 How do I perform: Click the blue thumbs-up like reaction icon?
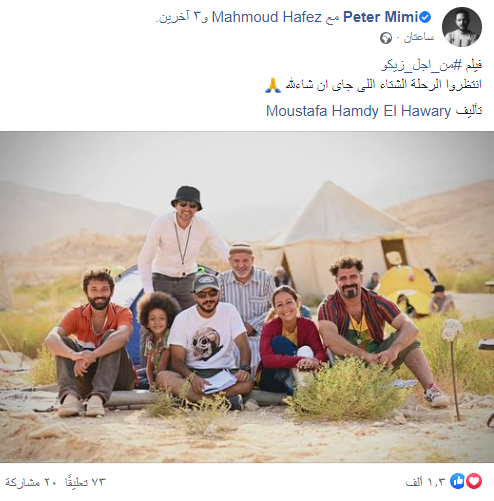point(457,481)
